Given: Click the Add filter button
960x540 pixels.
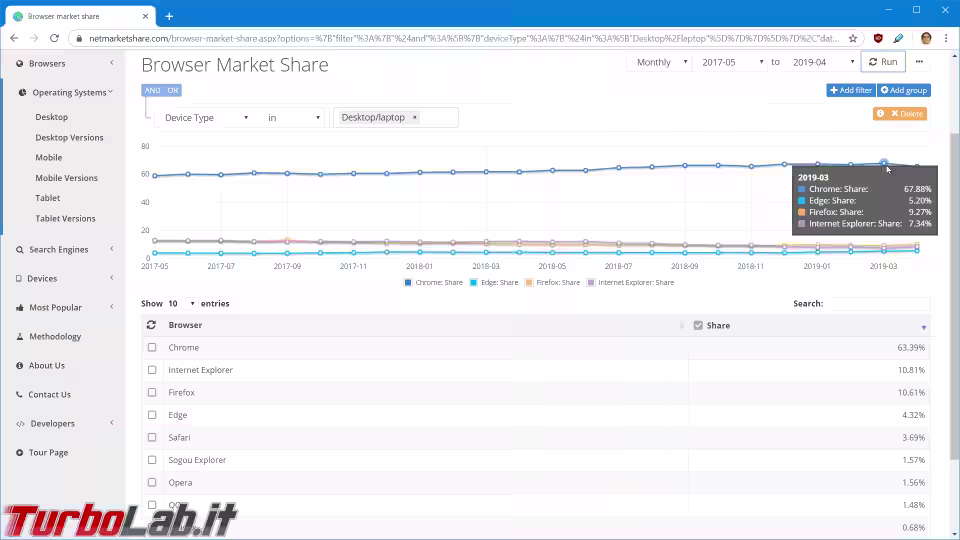Looking at the screenshot, I should tap(850, 90).
